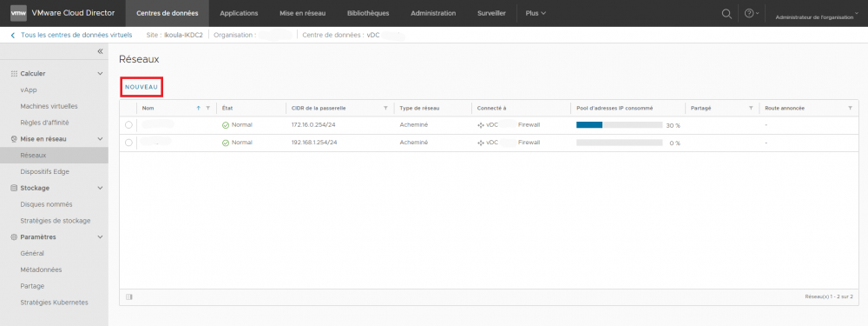Open Règles d'affinité in the sidebar
The width and height of the screenshot is (868, 326).
click(44, 123)
